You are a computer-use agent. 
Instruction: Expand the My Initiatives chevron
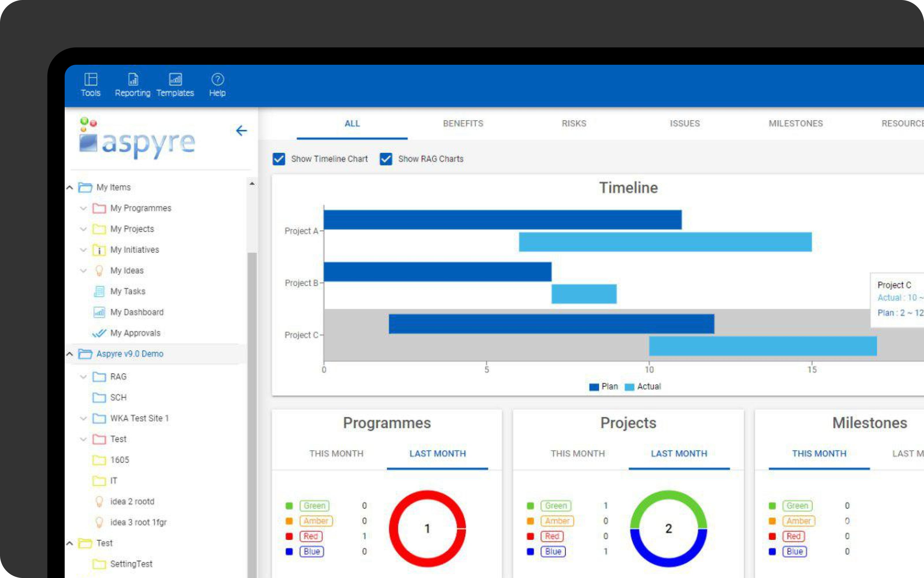pos(83,250)
